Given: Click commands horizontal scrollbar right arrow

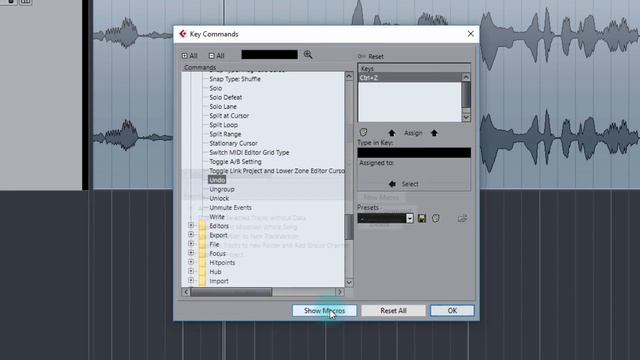Looking at the screenshot, I should tap(340, 292).
